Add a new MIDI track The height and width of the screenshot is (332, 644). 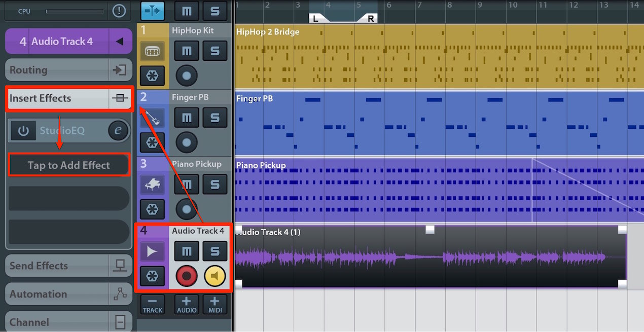point(215,305)
